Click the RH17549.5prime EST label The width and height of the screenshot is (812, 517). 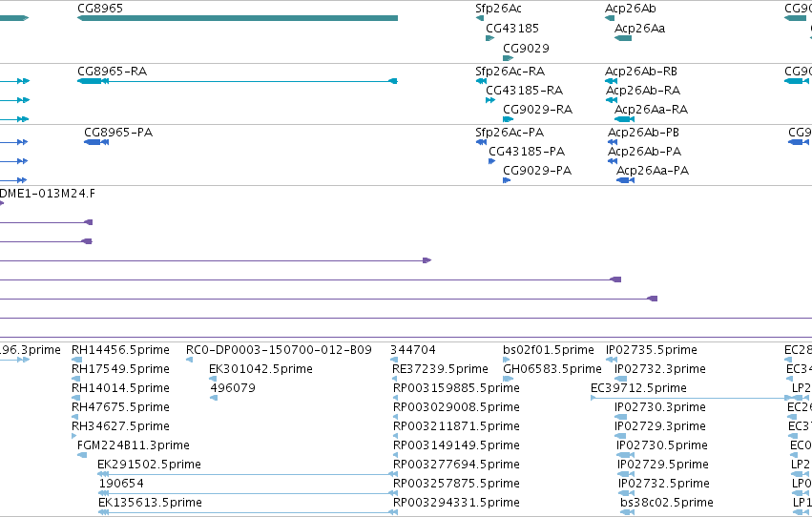click(x=120, y=369)
